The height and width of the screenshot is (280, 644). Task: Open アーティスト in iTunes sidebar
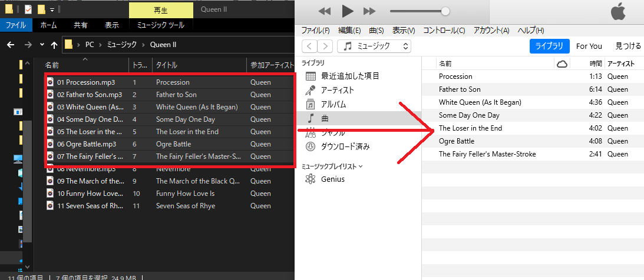click(x=338, y=90)
